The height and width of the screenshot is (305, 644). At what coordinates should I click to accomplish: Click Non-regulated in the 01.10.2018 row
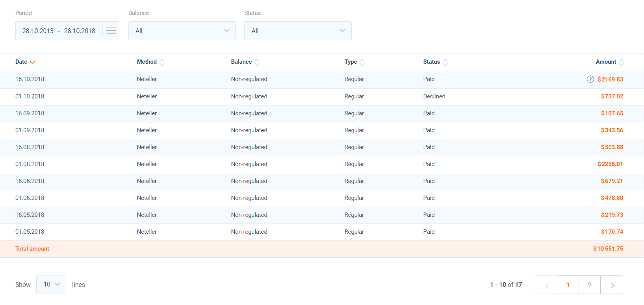[249, 96]
